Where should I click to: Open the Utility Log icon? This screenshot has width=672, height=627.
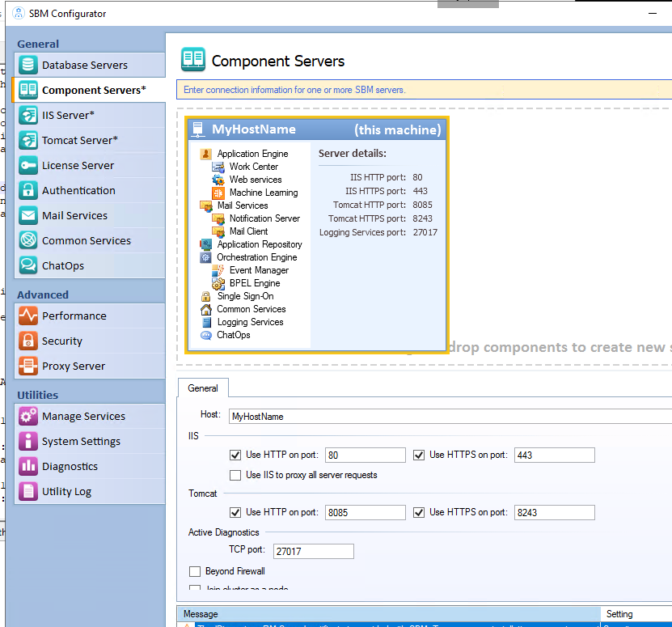pyautogui.click(x=28, y=491)
